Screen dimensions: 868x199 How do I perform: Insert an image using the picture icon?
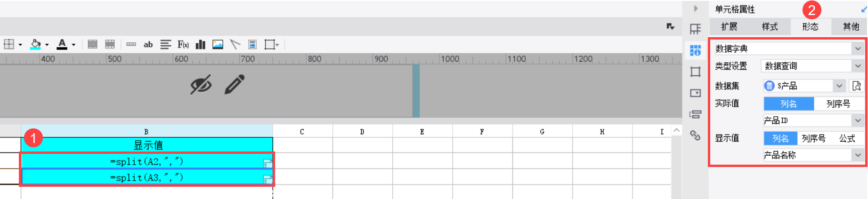[x=218, y=44]
